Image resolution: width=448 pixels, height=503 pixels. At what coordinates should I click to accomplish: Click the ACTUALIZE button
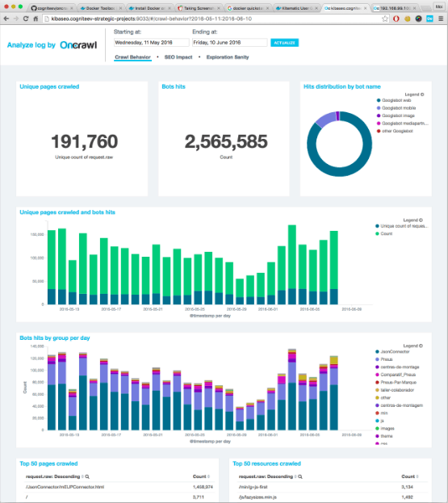click(284, 43)
